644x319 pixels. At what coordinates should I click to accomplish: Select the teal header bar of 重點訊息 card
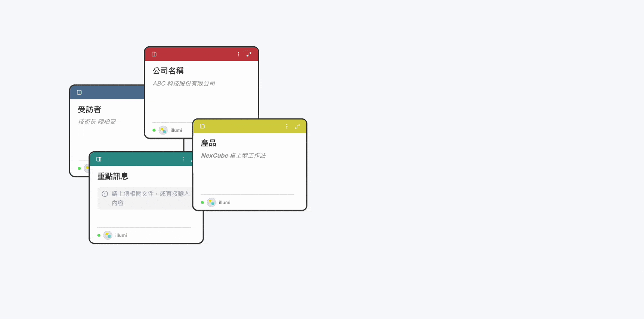[x=141, y=159]
